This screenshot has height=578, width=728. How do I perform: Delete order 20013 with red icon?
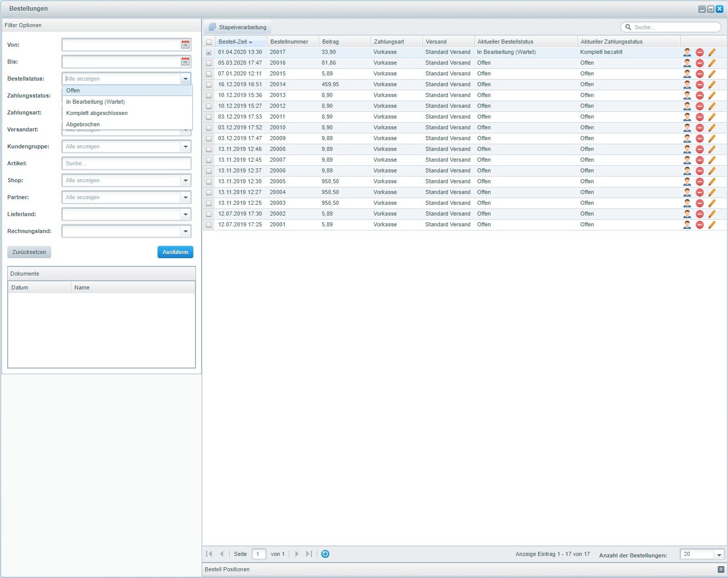tap(699, 95)
